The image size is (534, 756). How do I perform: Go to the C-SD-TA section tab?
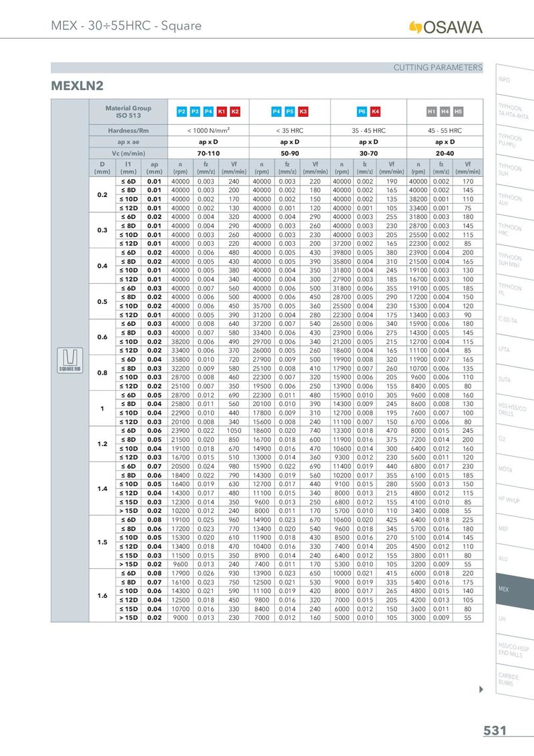click(514, 320)
